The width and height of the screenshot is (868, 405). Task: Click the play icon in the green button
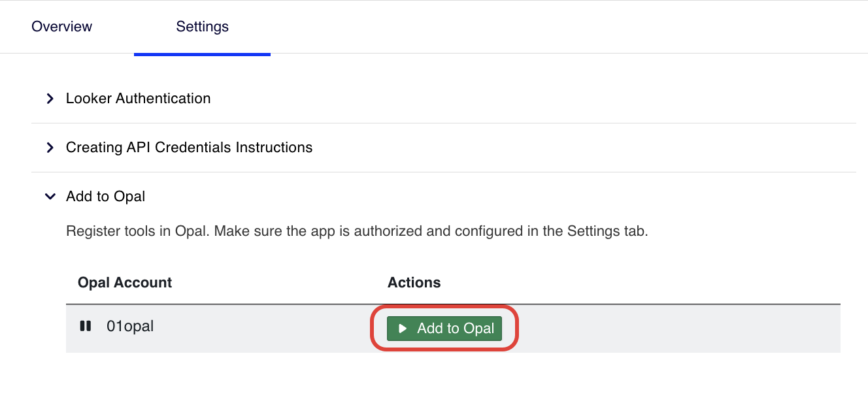click(x=403, y=329)
